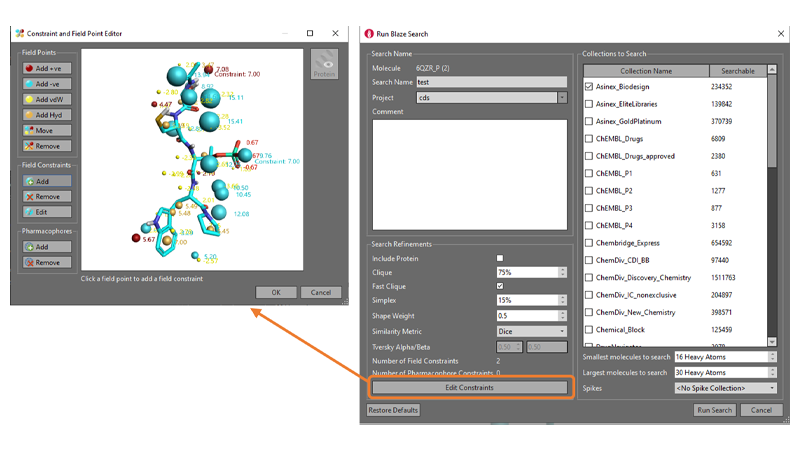The height and width of the screenshot is (450, 800).
Task: Click the Add +ve field point button
Action: (47, 68)
